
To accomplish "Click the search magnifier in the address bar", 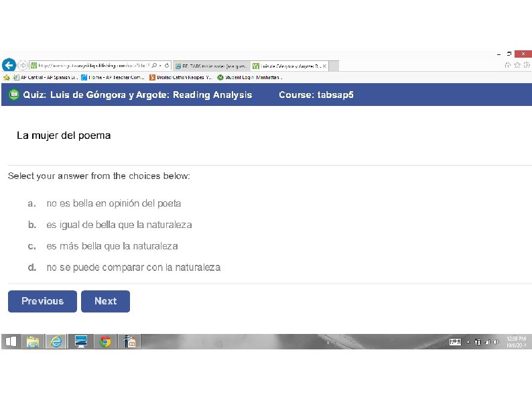I will pyautogui.click(x=154, y=66).
